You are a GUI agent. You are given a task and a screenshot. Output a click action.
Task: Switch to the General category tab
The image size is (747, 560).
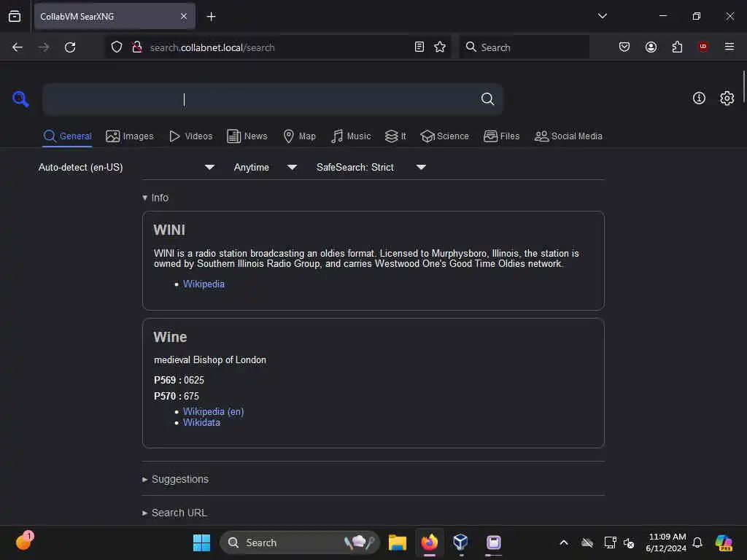click(x=67, y=136)
